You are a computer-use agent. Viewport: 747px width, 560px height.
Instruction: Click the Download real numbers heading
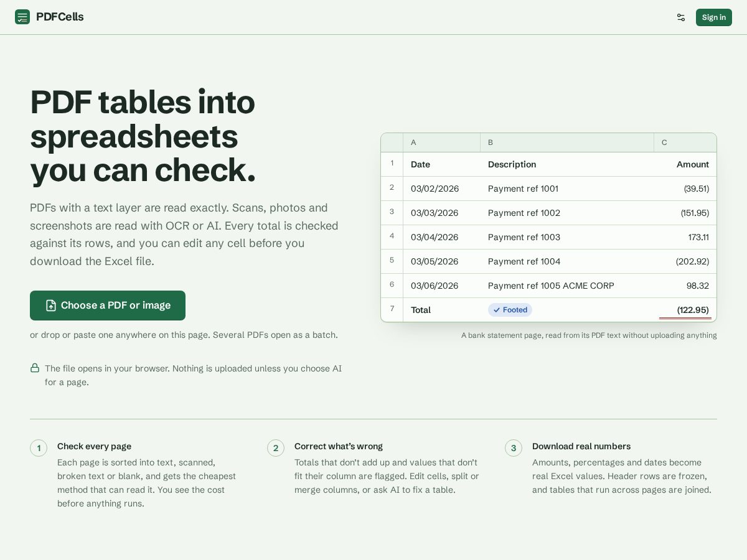click(x=581, y=446)
